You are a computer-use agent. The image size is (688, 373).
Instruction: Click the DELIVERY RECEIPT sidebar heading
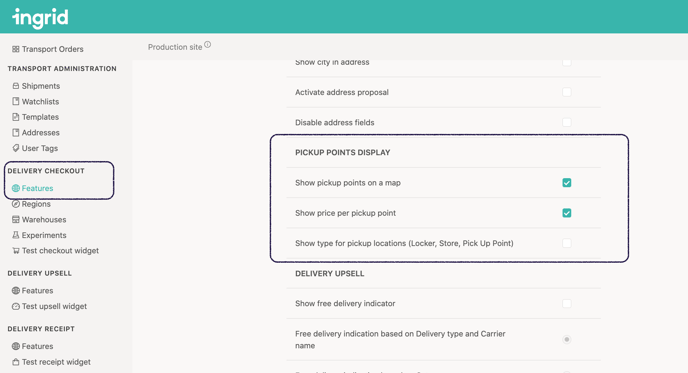[41, 329]
